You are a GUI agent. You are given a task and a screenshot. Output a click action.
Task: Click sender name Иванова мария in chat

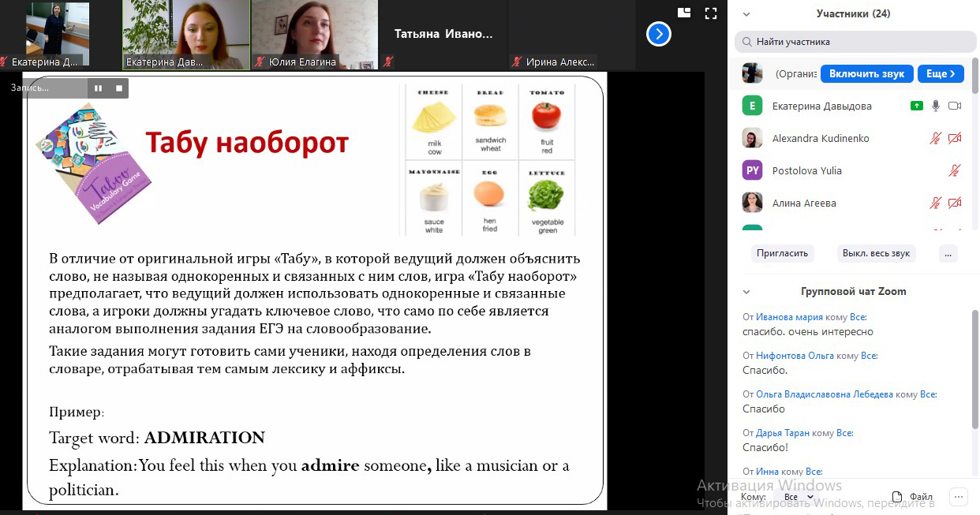pyautogui.click(x=789, y=317)
